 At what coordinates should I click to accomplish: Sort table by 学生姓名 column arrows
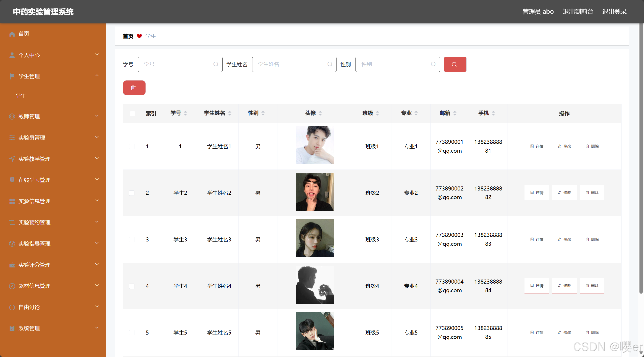(x=230, y=113)
